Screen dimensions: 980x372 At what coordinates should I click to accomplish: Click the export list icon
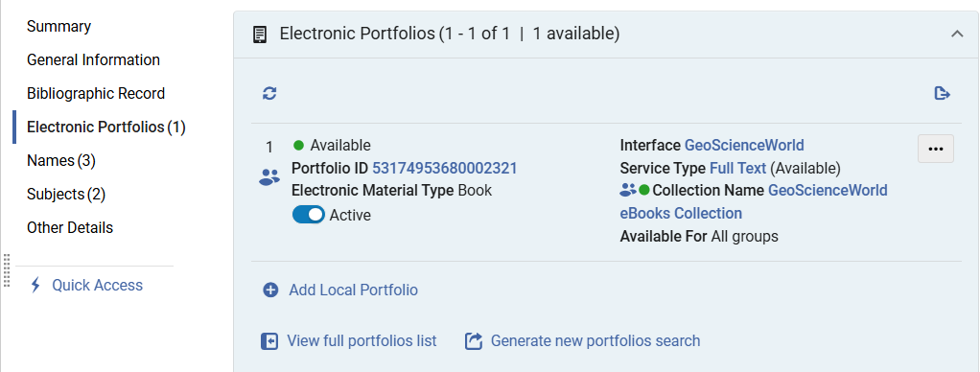[942, 94]
